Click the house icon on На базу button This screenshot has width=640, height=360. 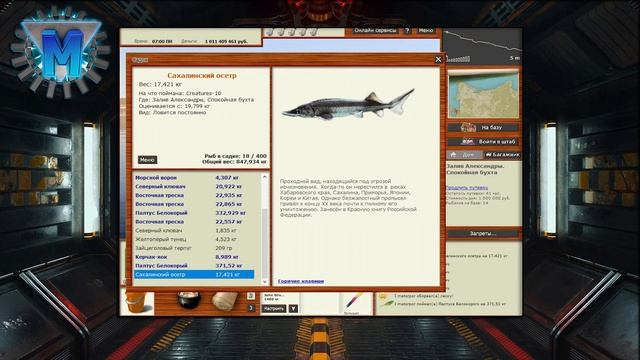[468, 127]
